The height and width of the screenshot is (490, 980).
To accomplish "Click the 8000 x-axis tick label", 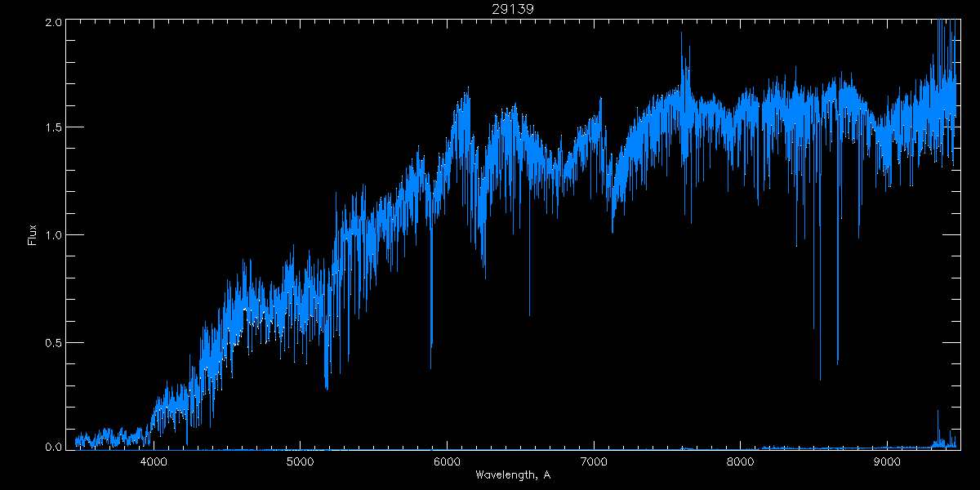I will (741, 461).
